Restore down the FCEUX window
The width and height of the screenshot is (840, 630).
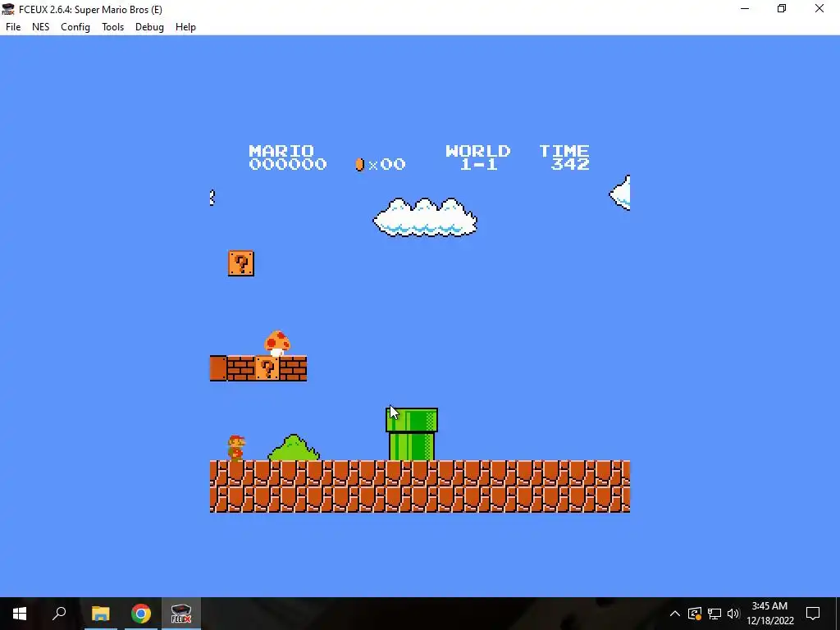click(782, 9)
